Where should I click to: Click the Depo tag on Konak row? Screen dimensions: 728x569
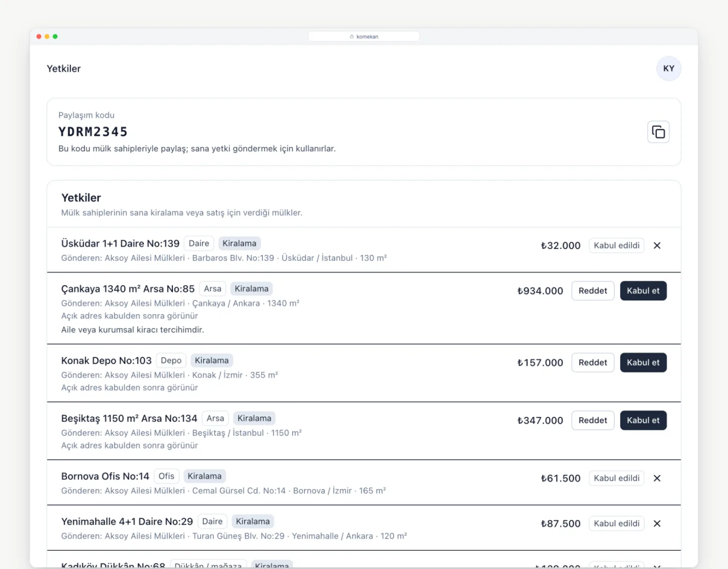coord(171,361)
